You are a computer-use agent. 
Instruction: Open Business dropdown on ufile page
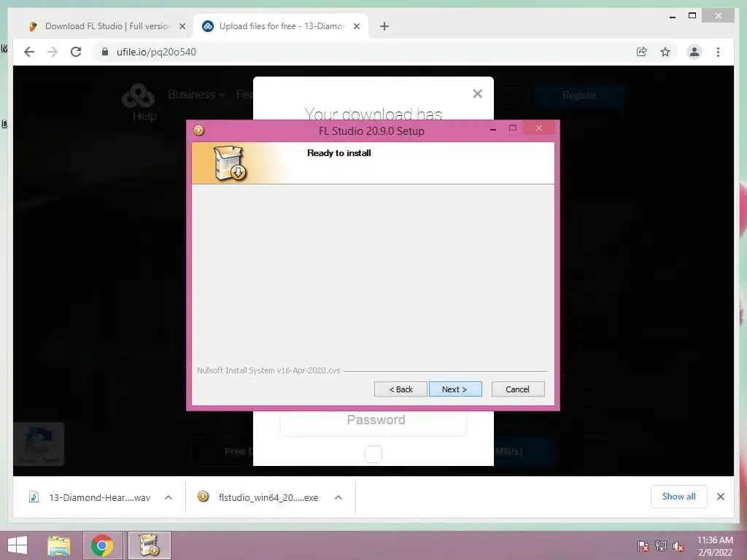tap(196, 94)
